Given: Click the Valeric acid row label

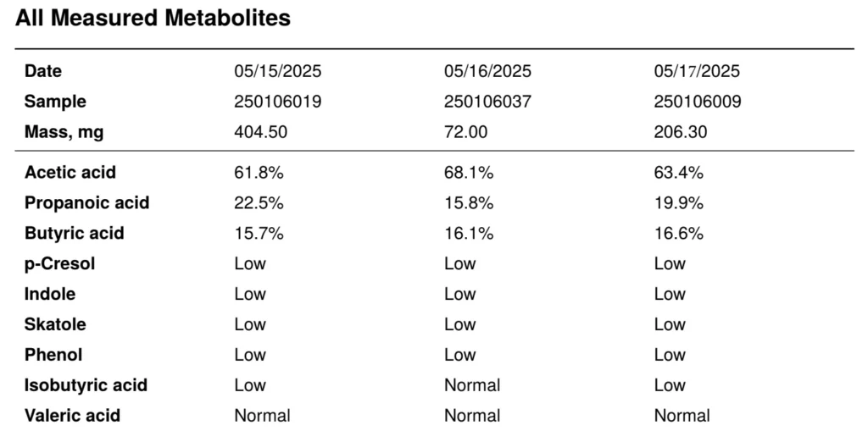Looking at the screenshot, I should point(72,416).
